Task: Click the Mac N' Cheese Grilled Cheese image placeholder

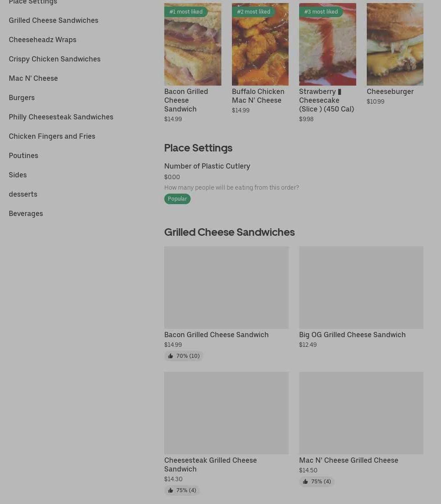Action: click(361, 413)
